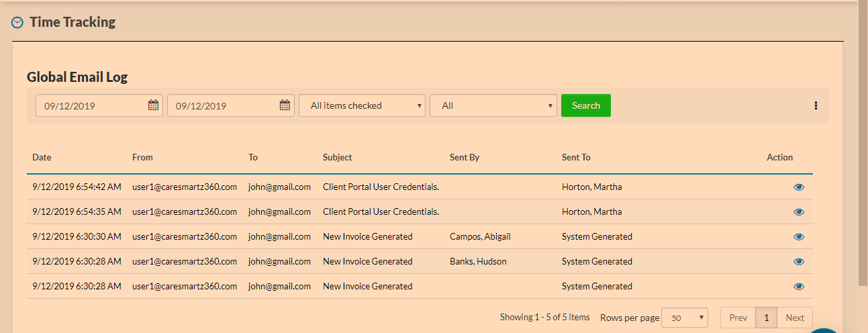Select the Banks, Hudson cell
Screen dimensions: 868x333
coord(478,261)
